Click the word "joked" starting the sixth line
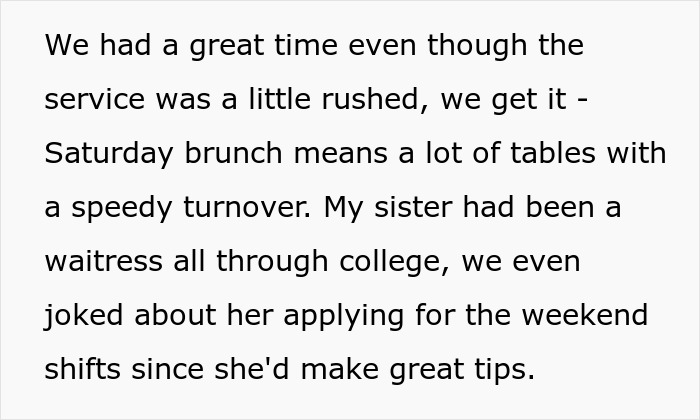700x420 pixels. [x=83, y=316]
